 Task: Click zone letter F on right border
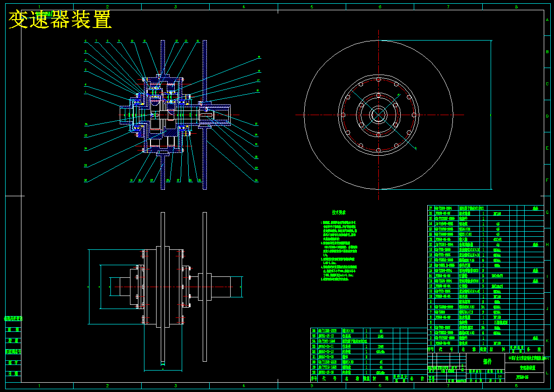[x=547, y=180]
